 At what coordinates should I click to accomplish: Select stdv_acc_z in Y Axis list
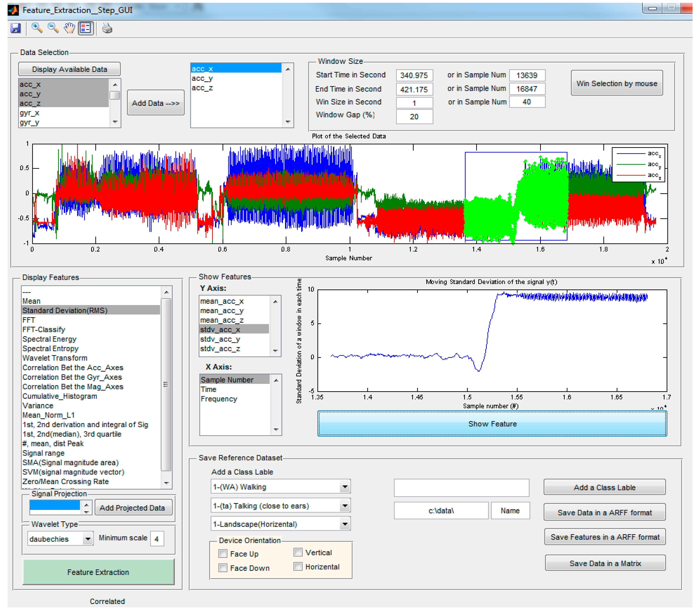tap(234, 348)
